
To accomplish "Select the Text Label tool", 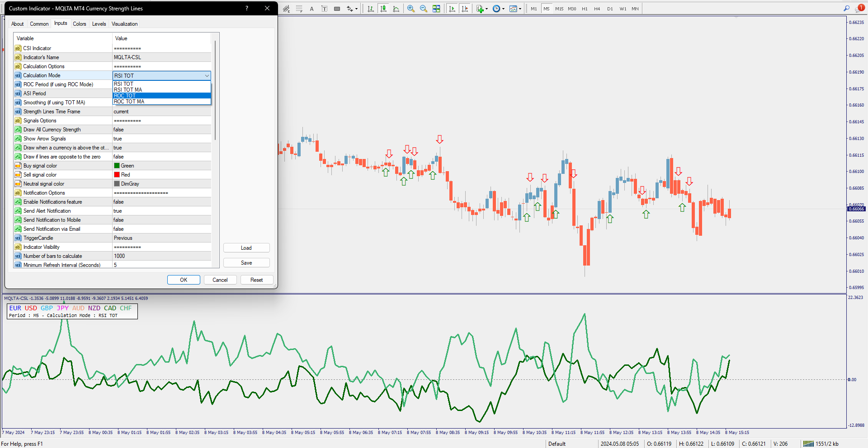I will click(x=325, y=9).
